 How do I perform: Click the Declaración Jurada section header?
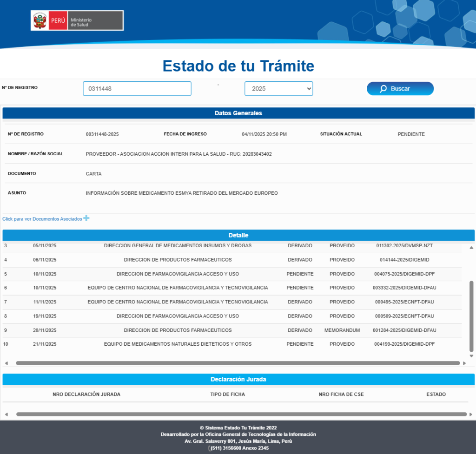coord(238,379)
